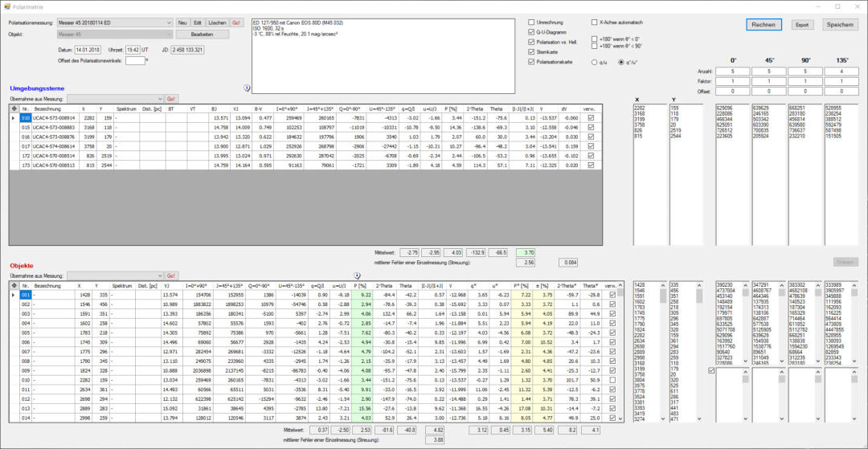Enable X-Achse automatisch checkbox
The height and width of the screenshot is (449, 868).
point(594,22)
